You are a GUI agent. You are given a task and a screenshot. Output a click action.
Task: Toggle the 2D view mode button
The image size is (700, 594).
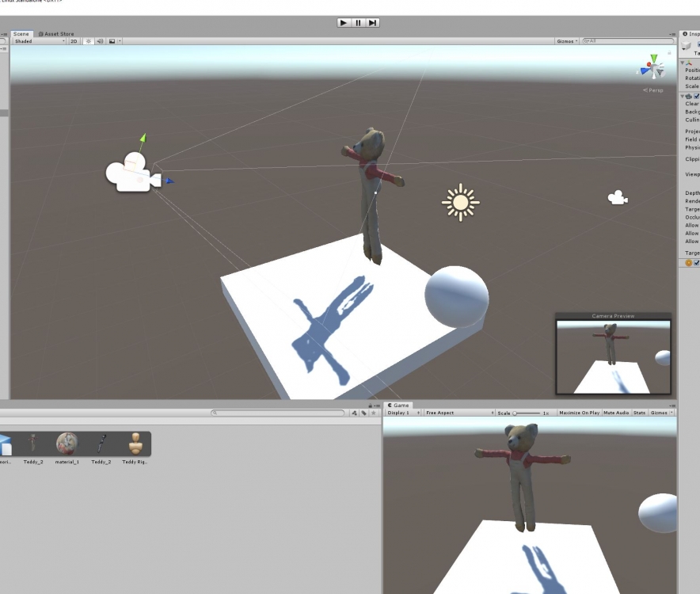pos(74,41)
